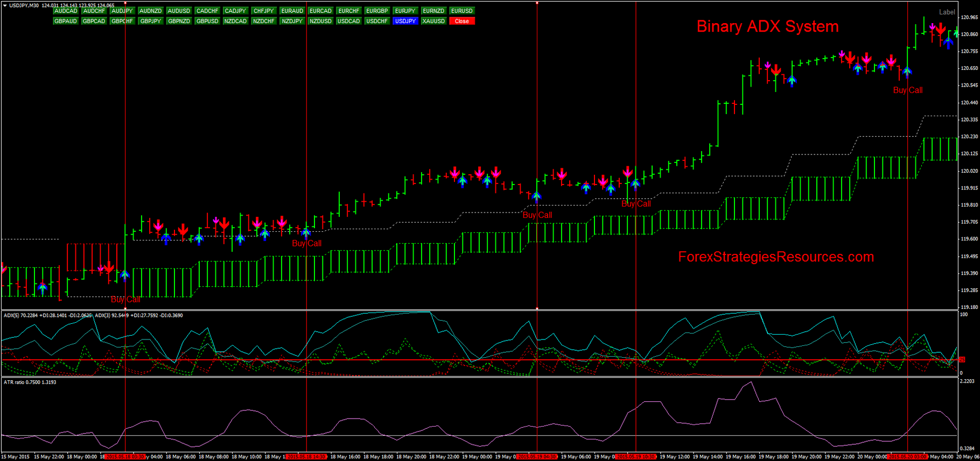Image resolution: width=980 pixels, height=461 pixels.
Task: Select the GBPJPY pair button
Action: (x=151, y=21)
